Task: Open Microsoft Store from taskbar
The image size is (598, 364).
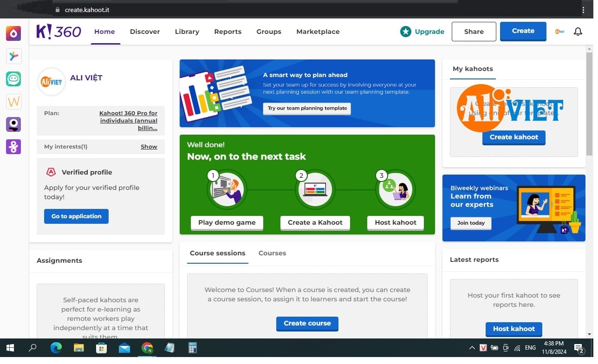Action: [x=101, y=348]
